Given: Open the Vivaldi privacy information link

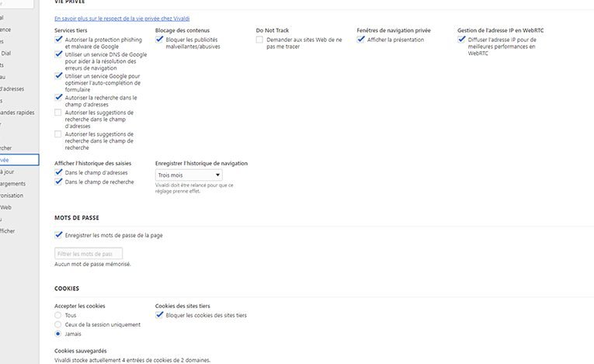Looking at the screenshot, I should [122, 17].
